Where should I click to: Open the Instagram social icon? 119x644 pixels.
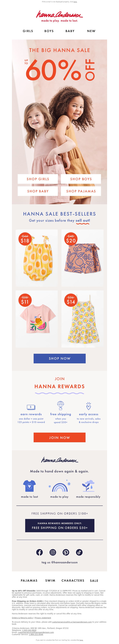click(53, 552)
